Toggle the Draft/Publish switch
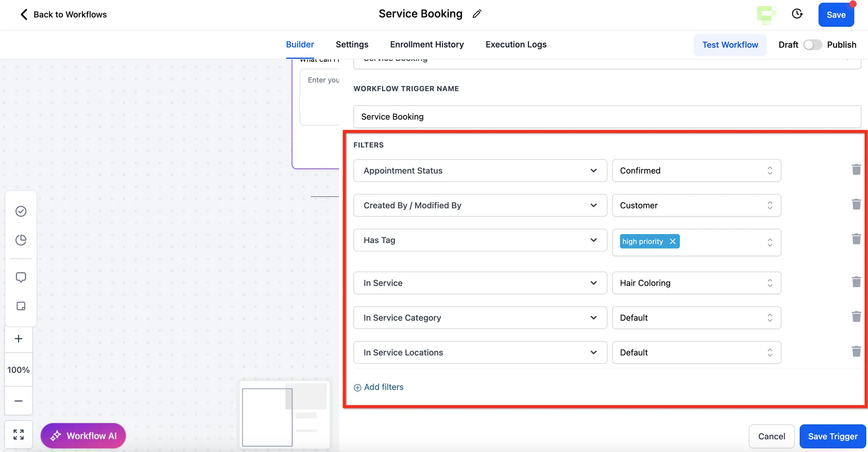The width and height of the screenshot is (868, 452). (x=812, y=45)
